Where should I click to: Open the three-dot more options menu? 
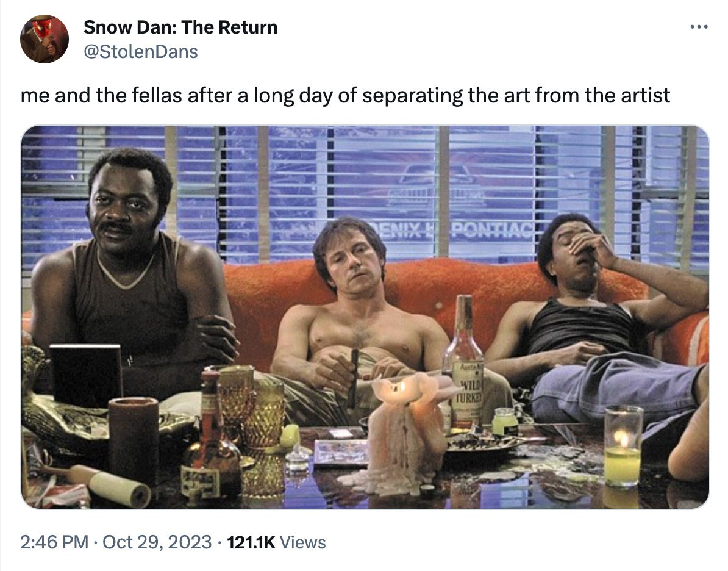point(699,27)
